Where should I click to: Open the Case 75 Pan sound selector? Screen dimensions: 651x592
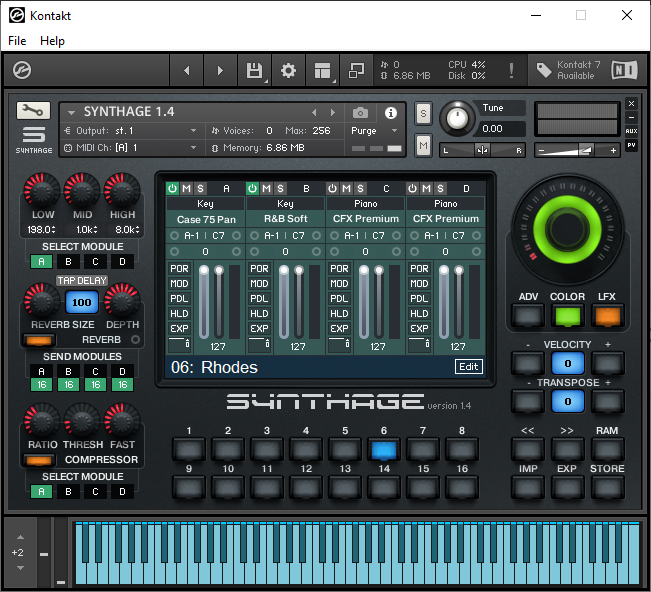pos(206,219)
